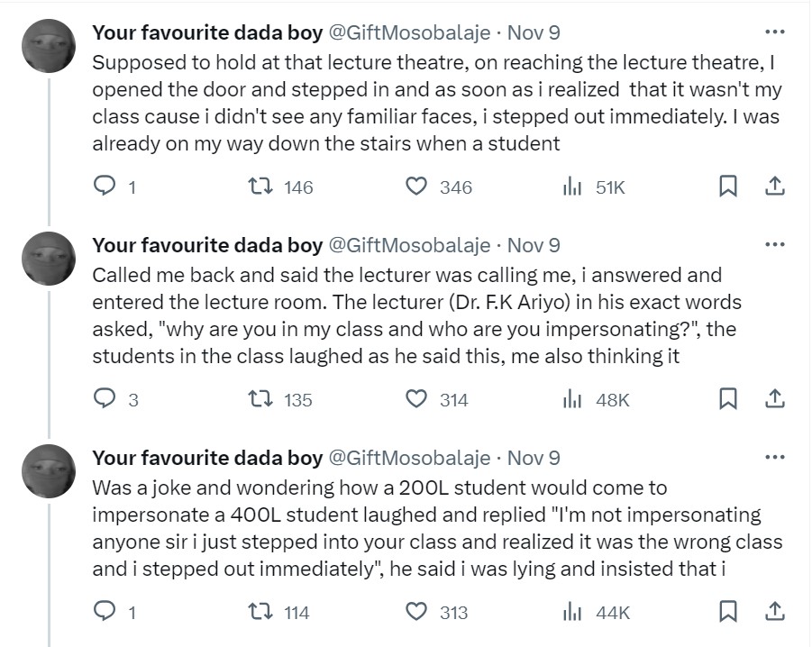Viewport: 812px width, 647px height.
Task: Open more options on first tweet
Action: pyautogui.click(x=773, y=32)
